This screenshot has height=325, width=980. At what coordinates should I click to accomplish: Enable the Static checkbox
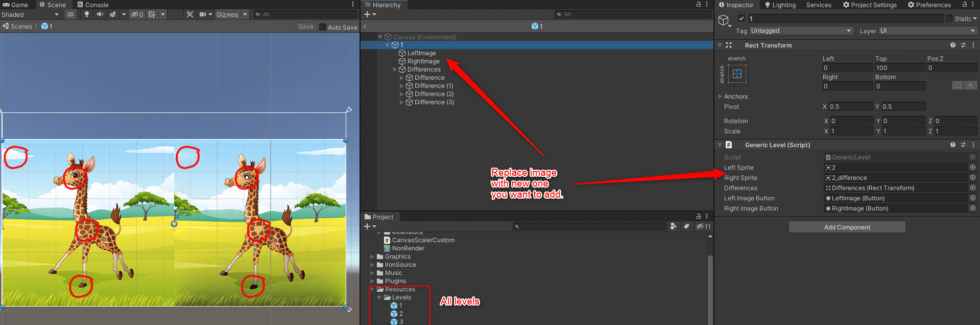tap(949, 18)
